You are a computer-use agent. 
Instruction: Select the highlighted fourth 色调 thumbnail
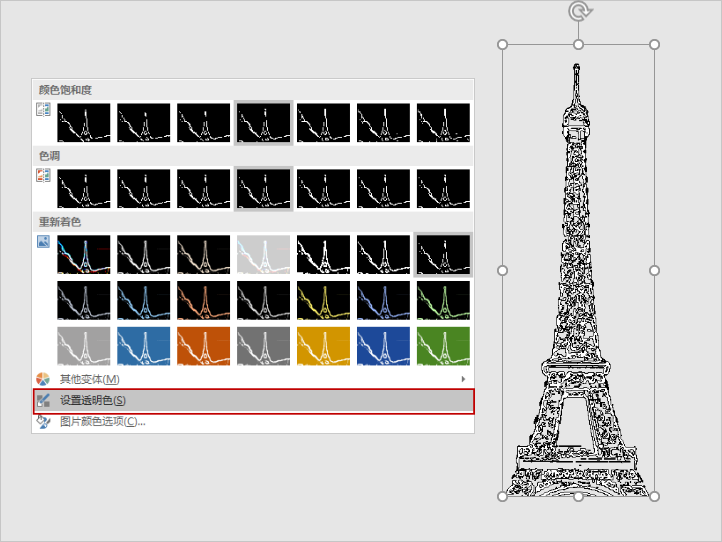coord(263,188)
